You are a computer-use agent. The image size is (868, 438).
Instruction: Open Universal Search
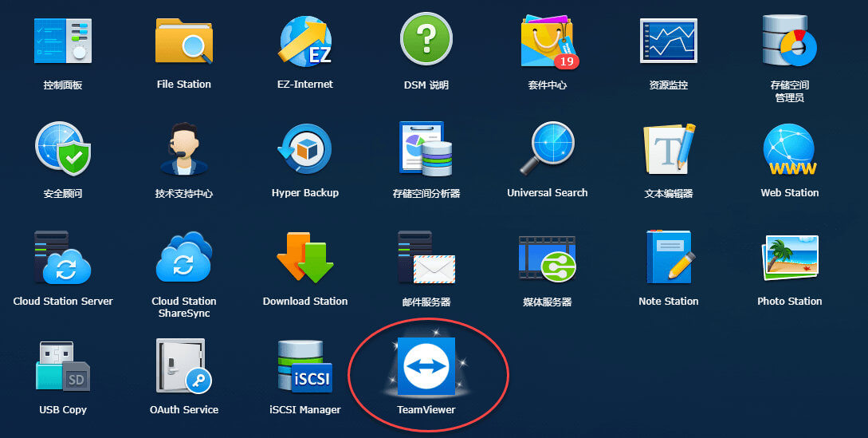547,148
